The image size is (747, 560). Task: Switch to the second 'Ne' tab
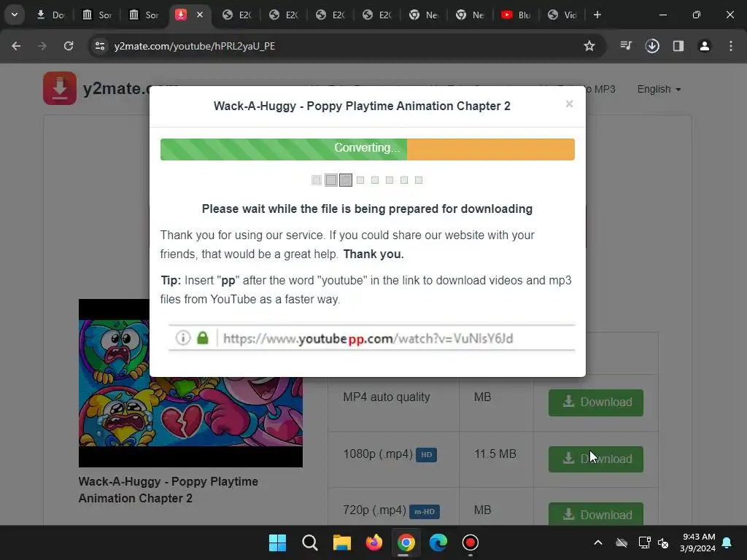coord(471,15)
